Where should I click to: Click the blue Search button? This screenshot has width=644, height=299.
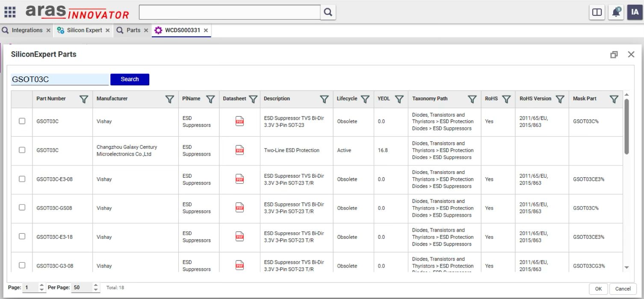tap(130, 79)
